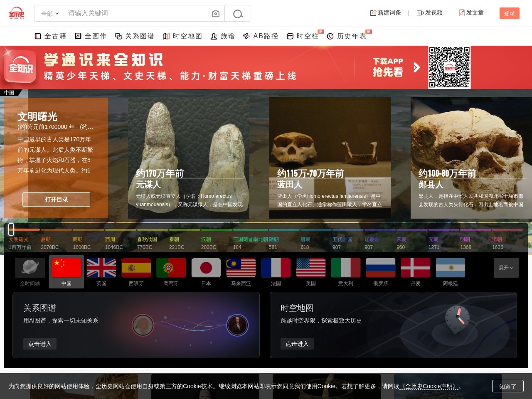532x399 pixels.
Task: Open the 全部 search category dropdown
Action: tap(50, 14)
